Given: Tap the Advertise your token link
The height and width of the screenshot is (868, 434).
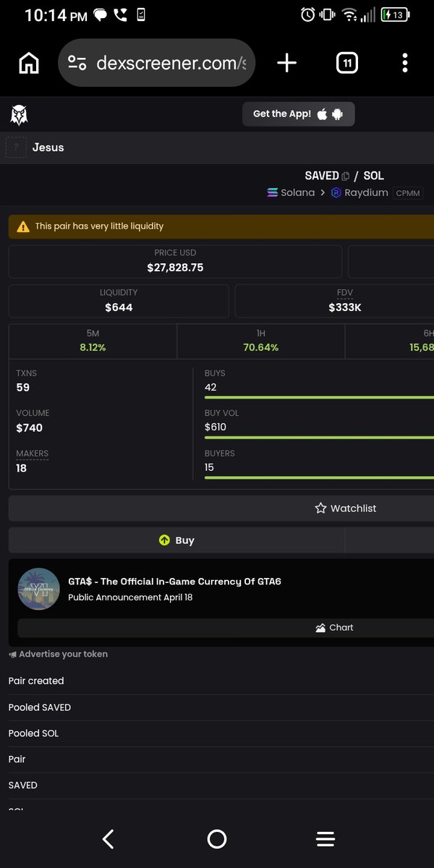Looking at the screenshot, I should click(x=59, y=654).
